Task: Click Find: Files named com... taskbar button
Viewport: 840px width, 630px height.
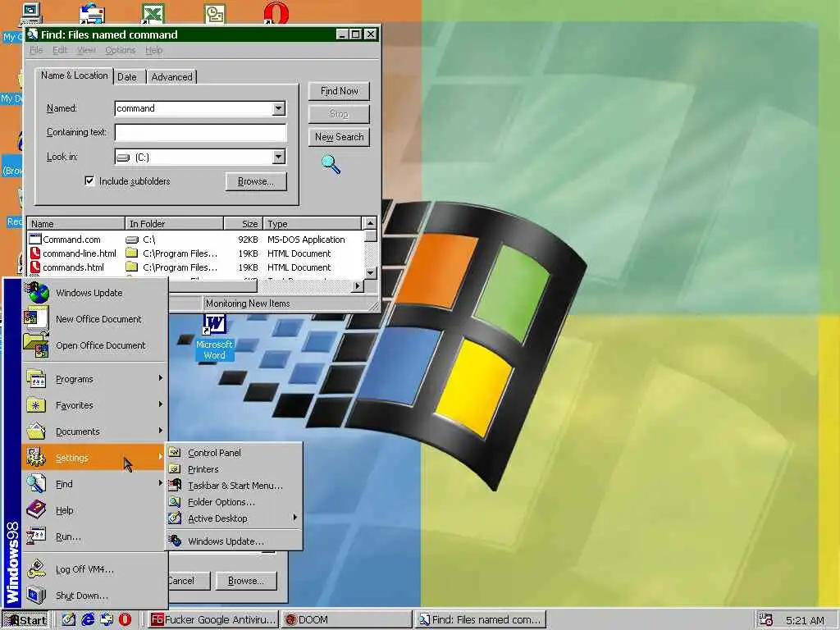Action: tap(481, 620)
